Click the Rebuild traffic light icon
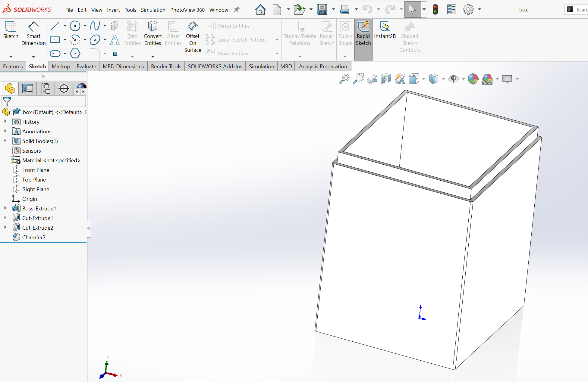Image resolution: width=588 pixels, height=382 pixels. click(x=435, y=10)
